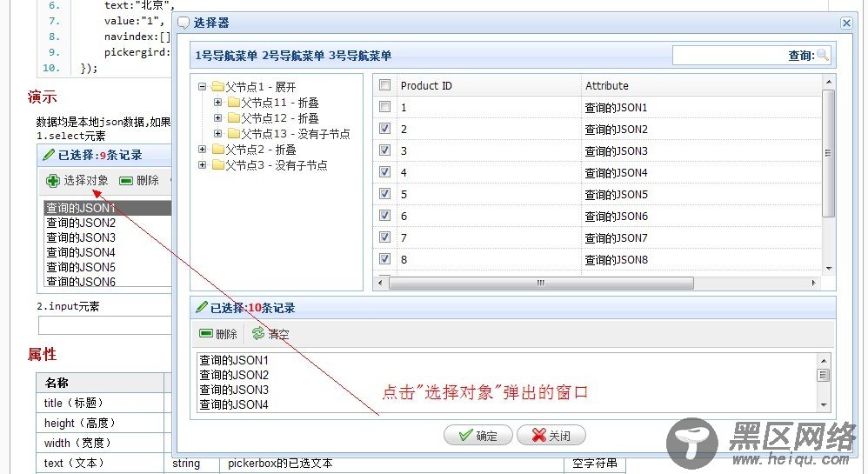The image size is (868, 474).
Task: Click the 关闭 button label
Action: coord(559,436)
